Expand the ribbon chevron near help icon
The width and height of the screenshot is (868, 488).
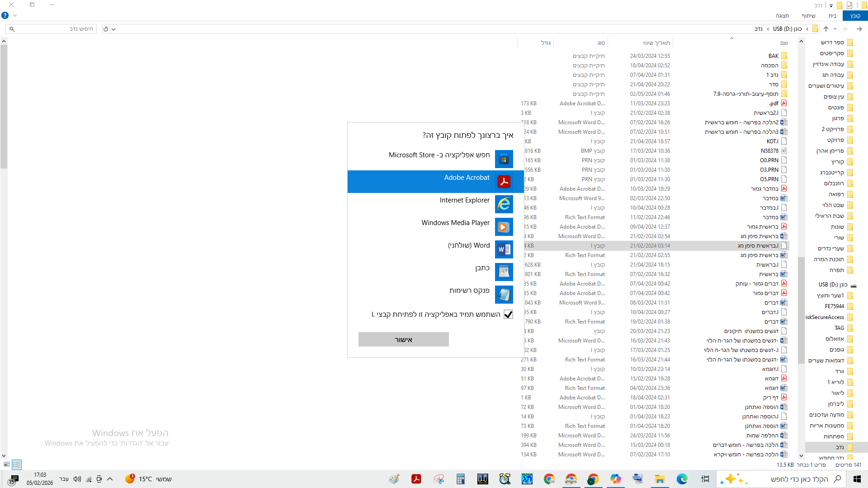pyautogui.click(x=15, y=15)
